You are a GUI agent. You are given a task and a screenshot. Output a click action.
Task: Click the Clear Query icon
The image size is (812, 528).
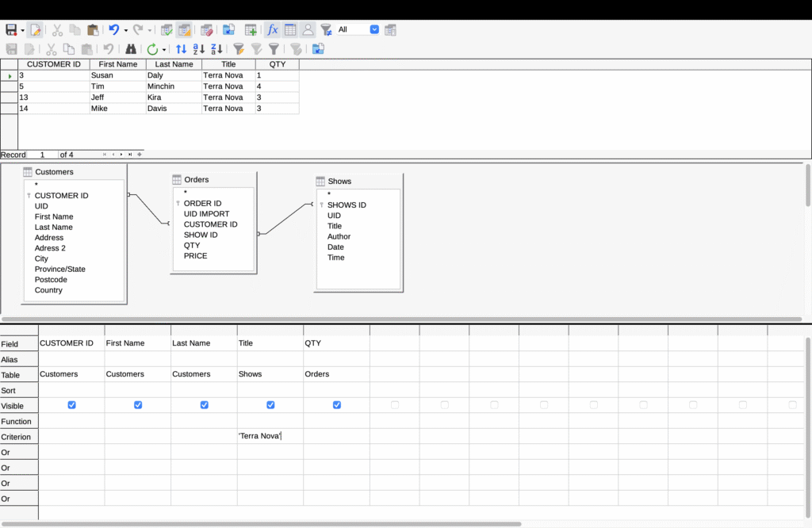(x=206, y=30)
